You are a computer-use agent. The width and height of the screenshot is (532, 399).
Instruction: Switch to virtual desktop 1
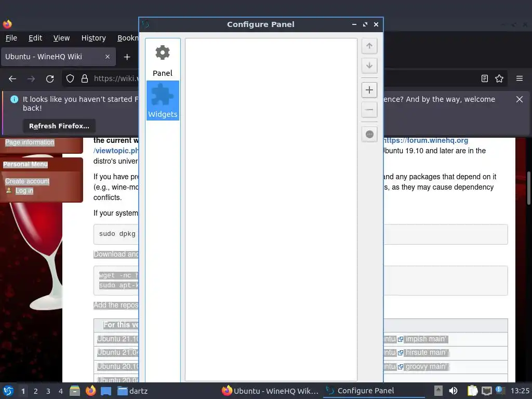(x=23, y=391)
